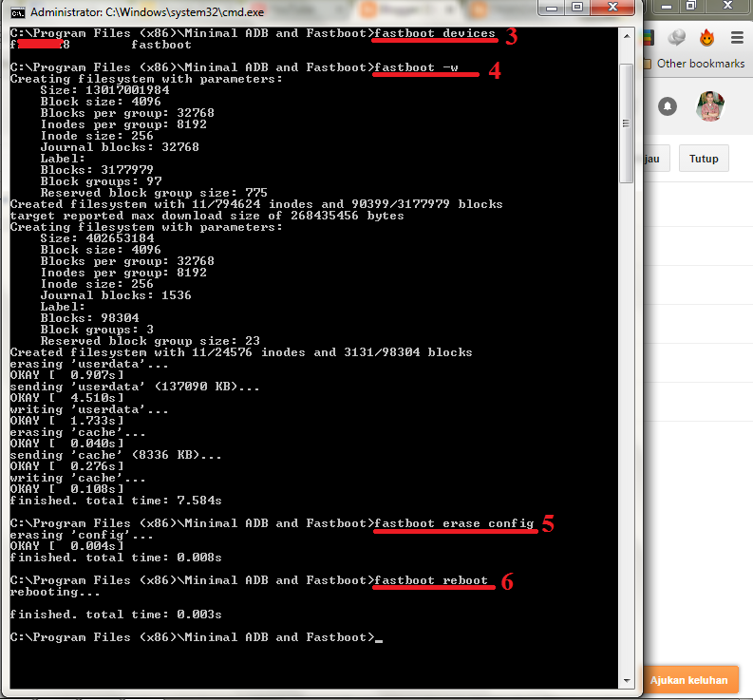Click the cmd scrollbar down arrow
This screenshot has height=700, width=753.
626,680
